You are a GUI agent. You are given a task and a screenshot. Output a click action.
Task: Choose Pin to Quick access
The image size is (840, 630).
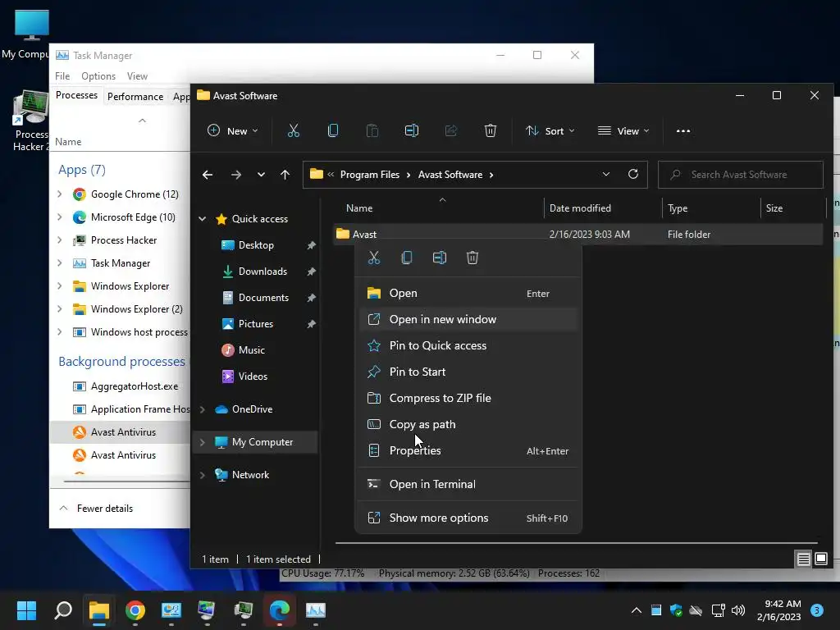pos(468,345)
